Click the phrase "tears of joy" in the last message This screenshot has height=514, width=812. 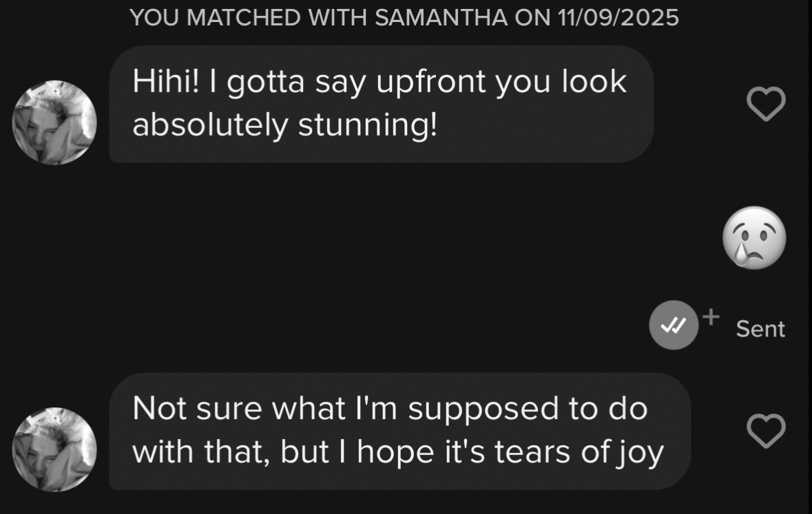click(x=579, y=452)
